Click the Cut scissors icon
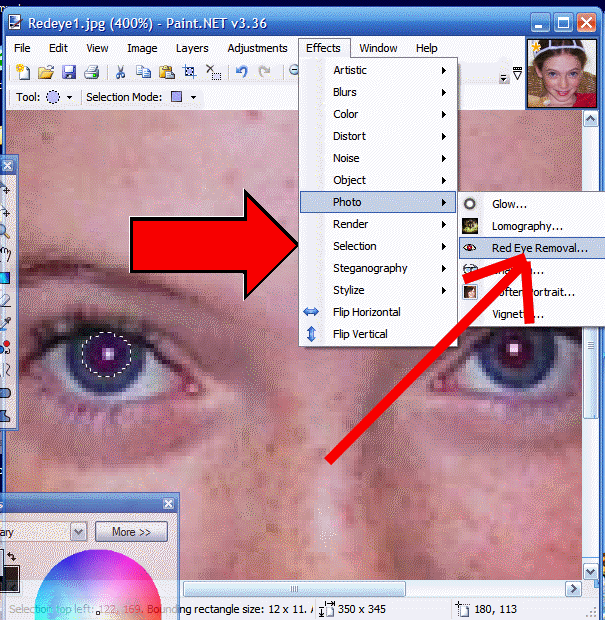 (120, 71)
